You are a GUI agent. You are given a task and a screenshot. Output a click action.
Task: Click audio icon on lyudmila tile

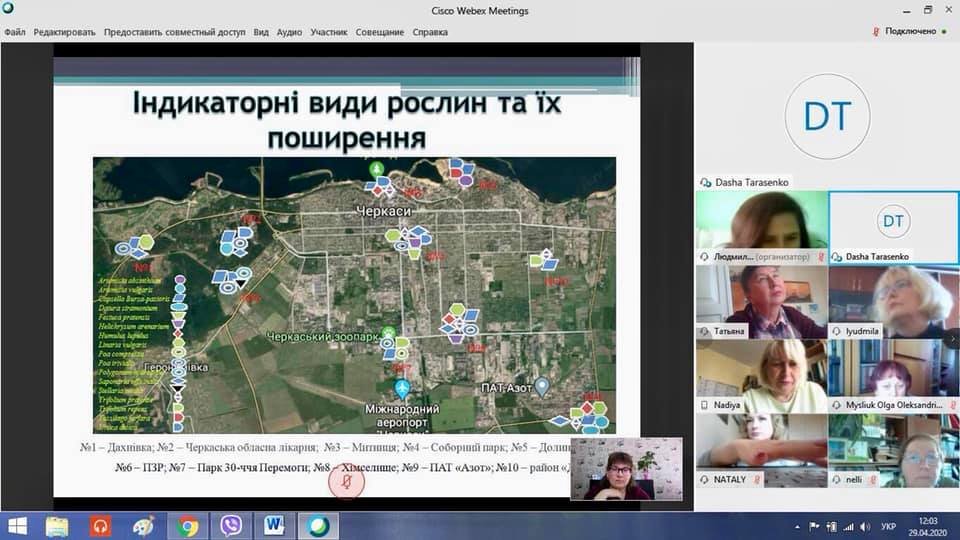[836, 331]
